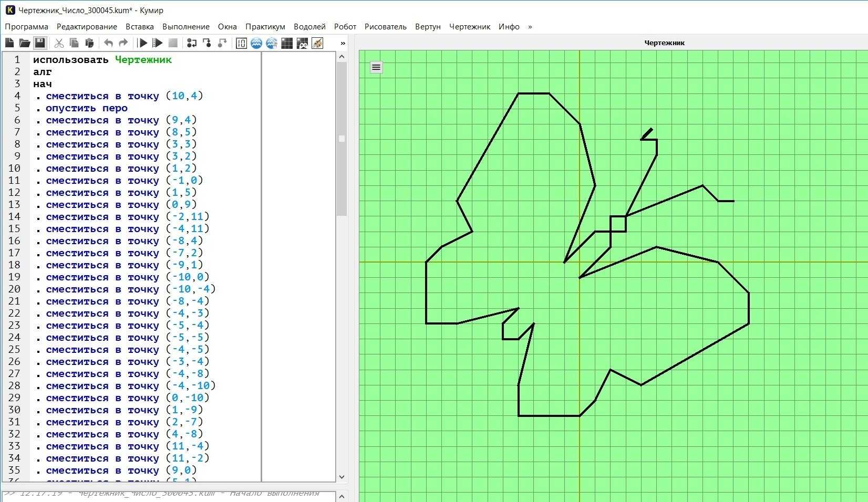The height and width of the screenshot is (502, 868).
Task: Click the new program file icon
Action: click(x=9, y=43)
